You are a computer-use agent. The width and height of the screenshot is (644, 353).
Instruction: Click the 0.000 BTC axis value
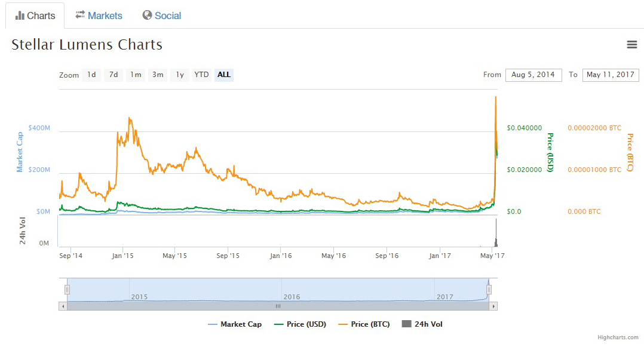pos(584,212)
